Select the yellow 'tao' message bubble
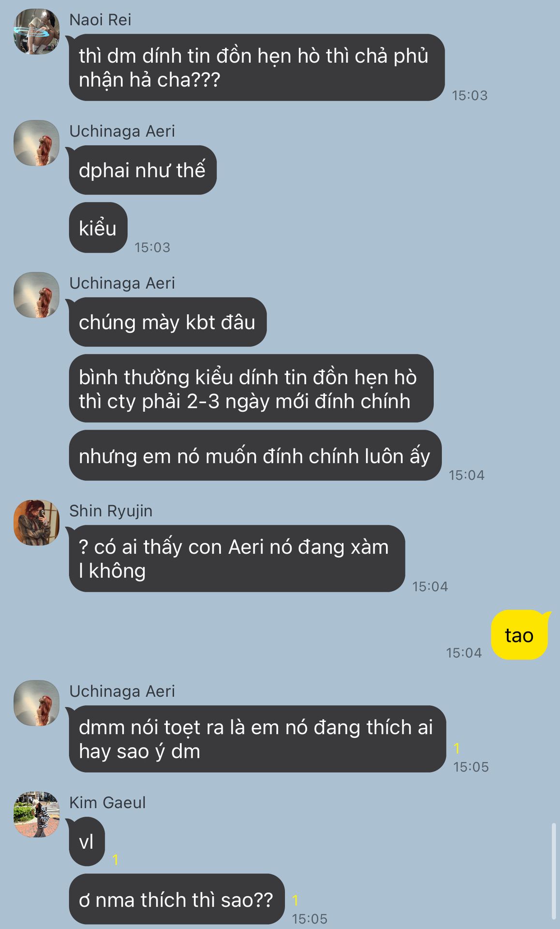The width and height of the screenshot is (560, 929). [520, 635]
